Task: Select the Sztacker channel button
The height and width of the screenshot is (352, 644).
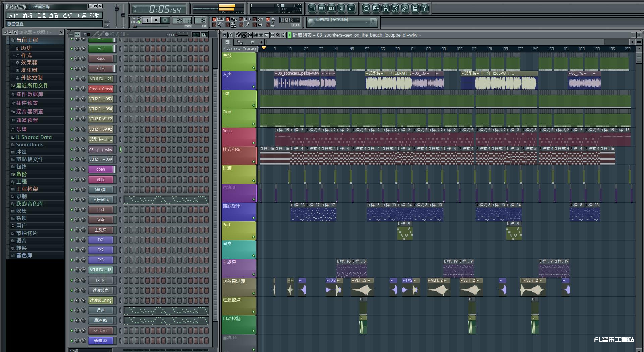Action: pyautogui.click(x=101, y=331)
